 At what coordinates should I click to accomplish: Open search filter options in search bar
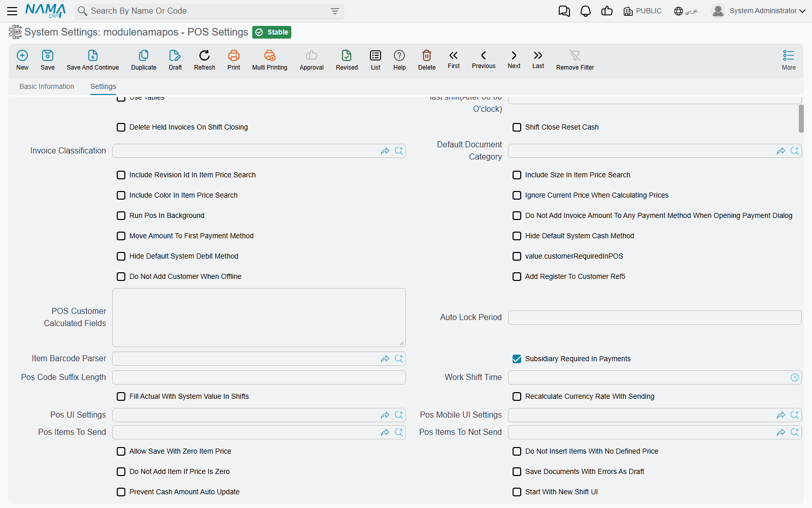pyautogui.click(x=335, y=11)
